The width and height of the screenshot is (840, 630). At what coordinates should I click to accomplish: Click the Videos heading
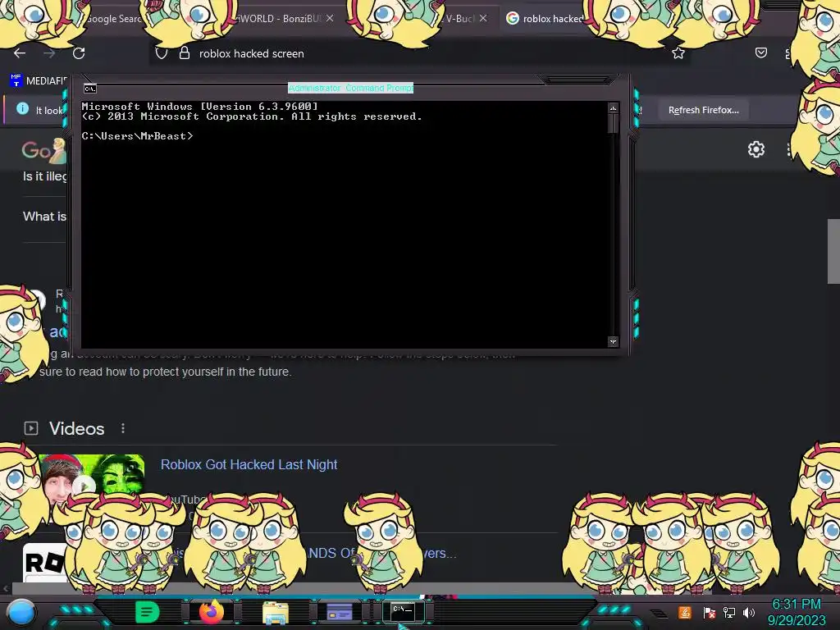coord(76,428)
